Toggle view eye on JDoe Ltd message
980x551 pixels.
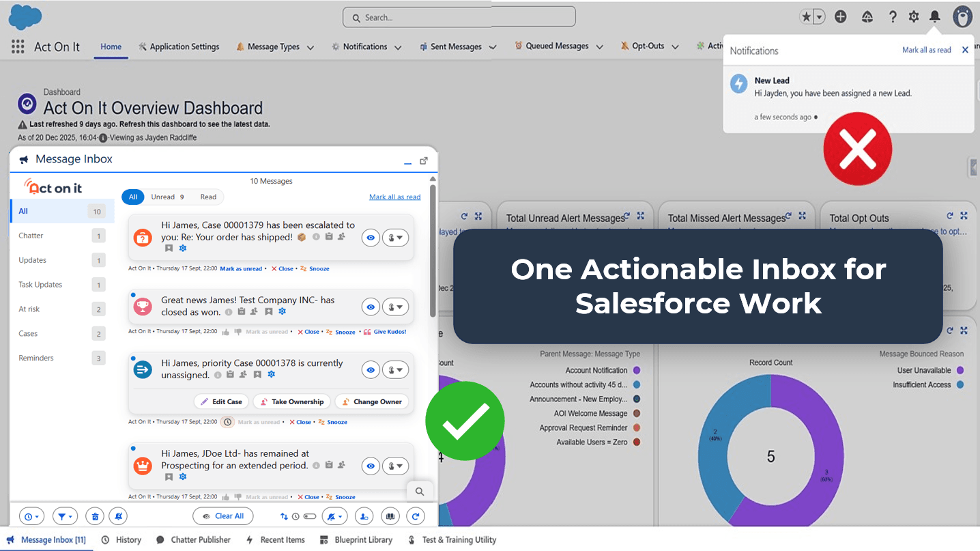coord(371,466)
